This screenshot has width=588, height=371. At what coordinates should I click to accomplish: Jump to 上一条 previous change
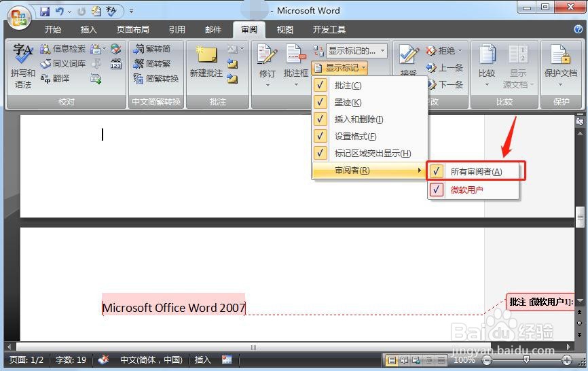[x=445, y=68]
